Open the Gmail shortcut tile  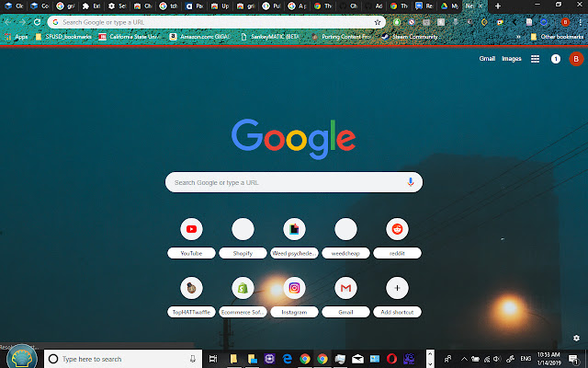345,297
